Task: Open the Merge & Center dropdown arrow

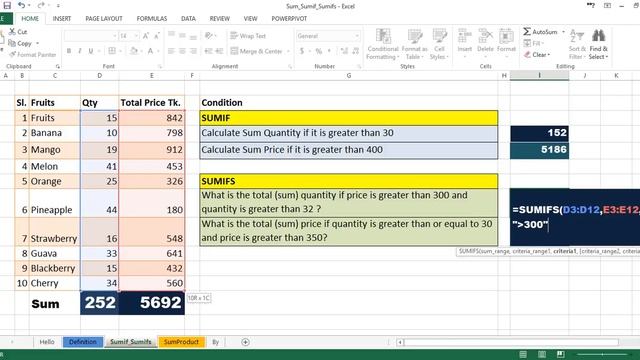Action: 288,51
